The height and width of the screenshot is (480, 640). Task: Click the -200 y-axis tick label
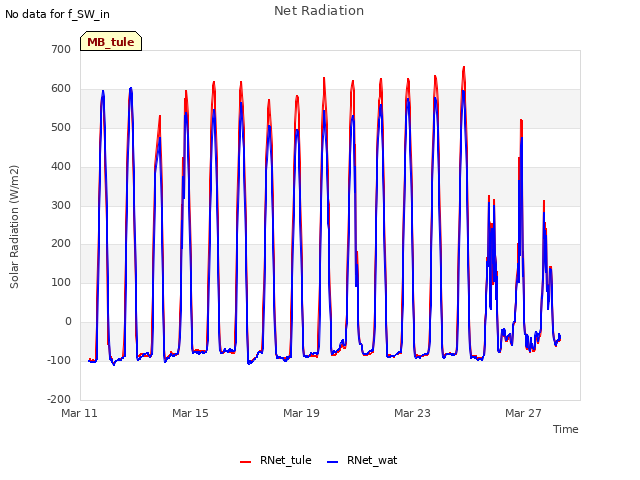59,399
